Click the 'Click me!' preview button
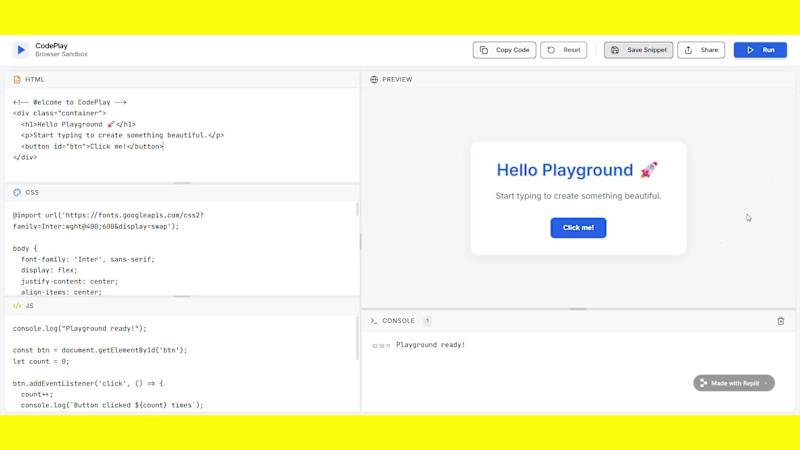Viewport: 800px width, 450px height. point(578,228)
